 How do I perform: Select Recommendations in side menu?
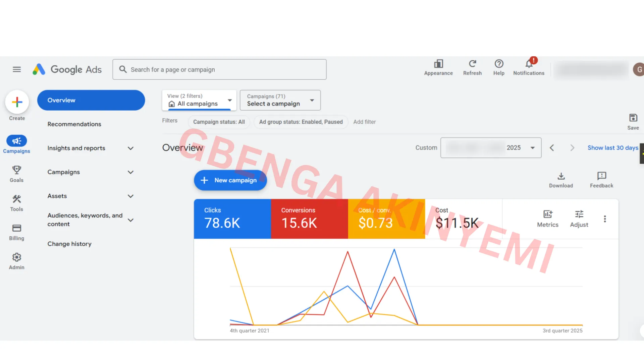click(x=74, y=124)
